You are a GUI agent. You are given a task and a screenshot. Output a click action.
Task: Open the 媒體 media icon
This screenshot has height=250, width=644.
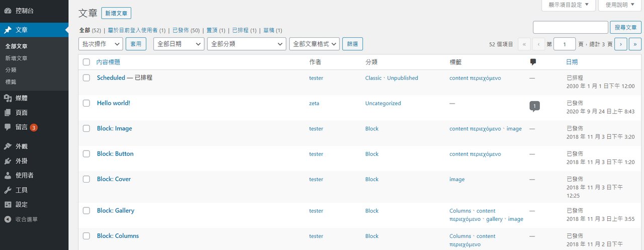tap(8, 98)
